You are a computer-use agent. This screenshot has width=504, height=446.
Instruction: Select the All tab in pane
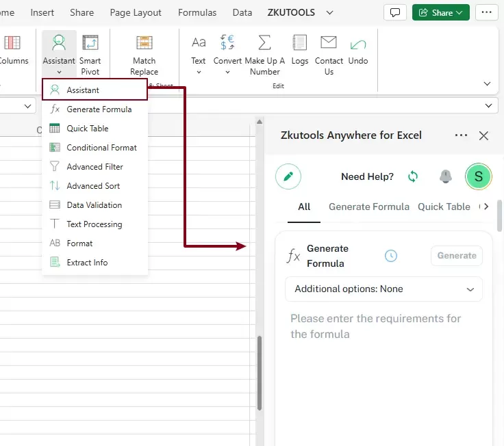click(x=304, y=207)
